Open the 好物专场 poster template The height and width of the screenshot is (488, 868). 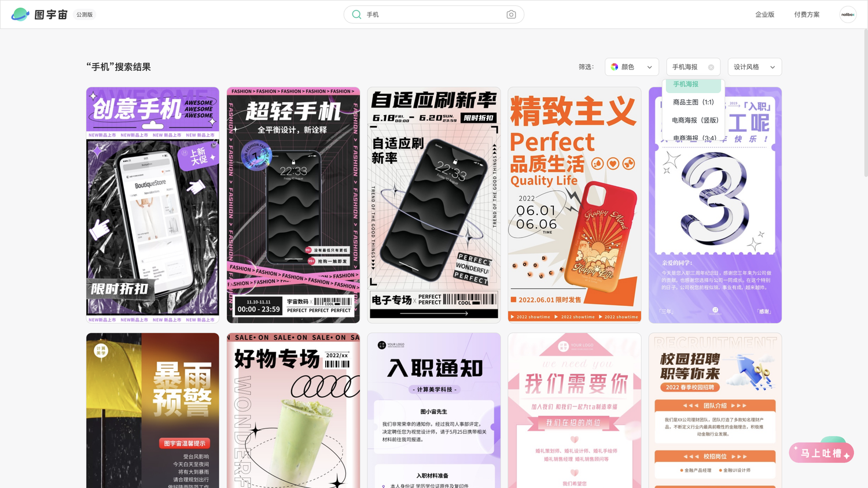(293, 411)
